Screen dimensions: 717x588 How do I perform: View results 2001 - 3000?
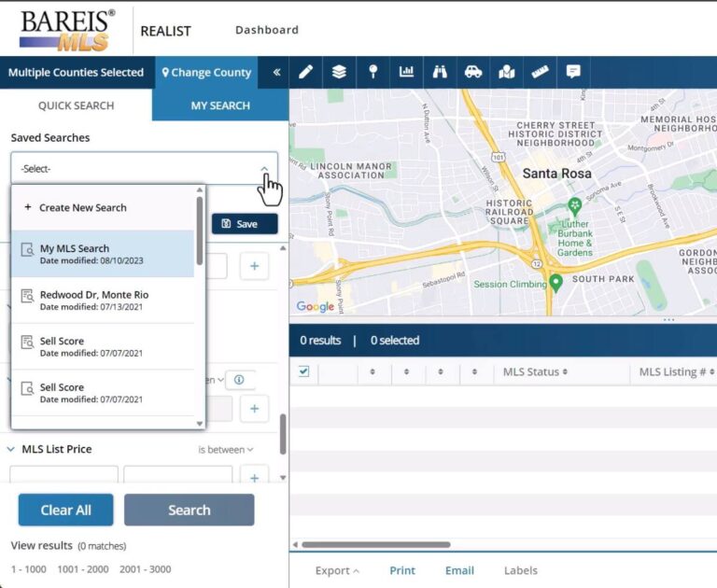[146, 569]
